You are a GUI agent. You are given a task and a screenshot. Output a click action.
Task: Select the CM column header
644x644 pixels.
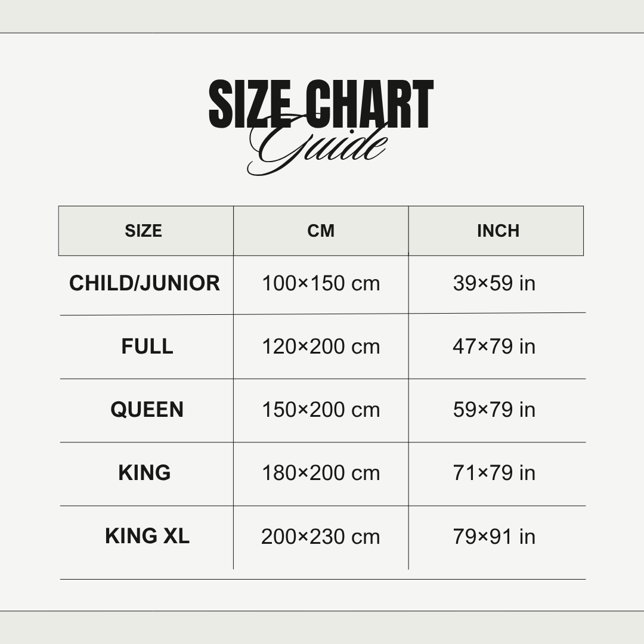[321, 231]
